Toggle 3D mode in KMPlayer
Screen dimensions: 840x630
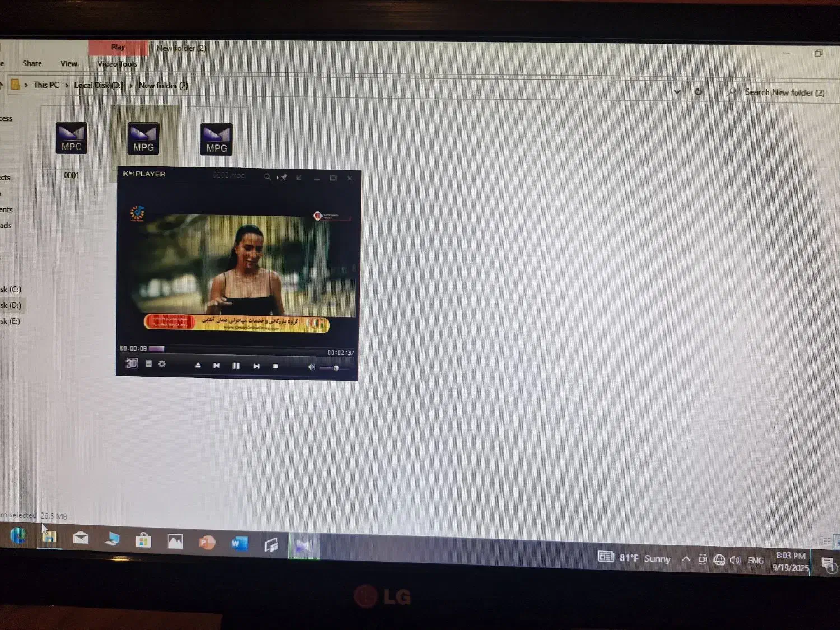[x=131, y=363]
